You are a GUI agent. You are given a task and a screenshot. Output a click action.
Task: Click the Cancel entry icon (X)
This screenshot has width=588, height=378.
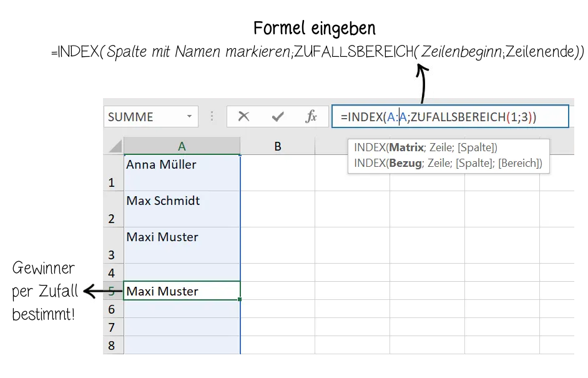pos(245,116)
